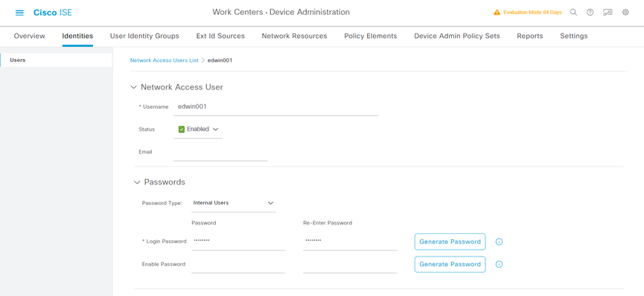The height and width of the screenshot is (296, 644).
Task: Click the Enable Password entry field
Action: point(238,265)
